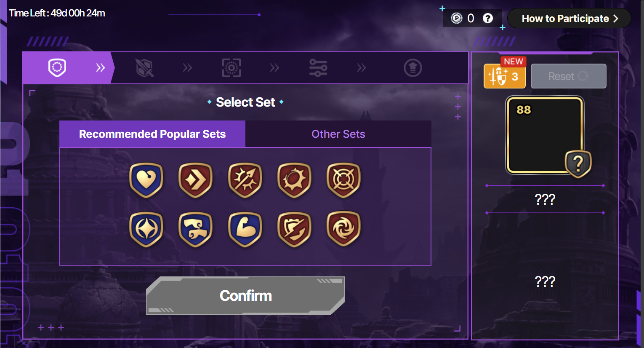Select the clenched fist set icon
644x348 pixels.
pyautogui.click(x=195, y=229)
